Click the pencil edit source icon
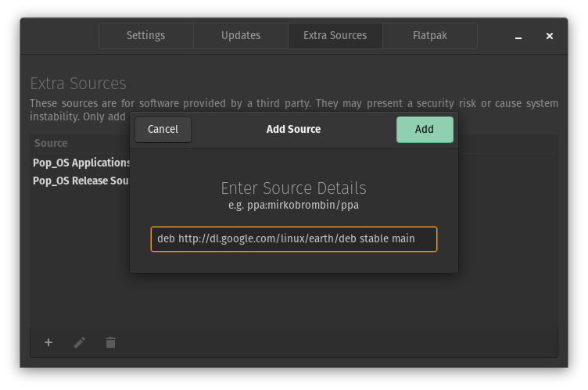The height and width of the screenshot is (390, 588). (x=80, y=342)
